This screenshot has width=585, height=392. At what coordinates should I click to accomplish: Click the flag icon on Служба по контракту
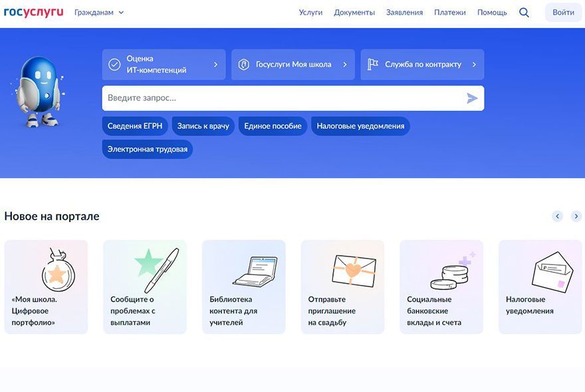pos(372,64)
